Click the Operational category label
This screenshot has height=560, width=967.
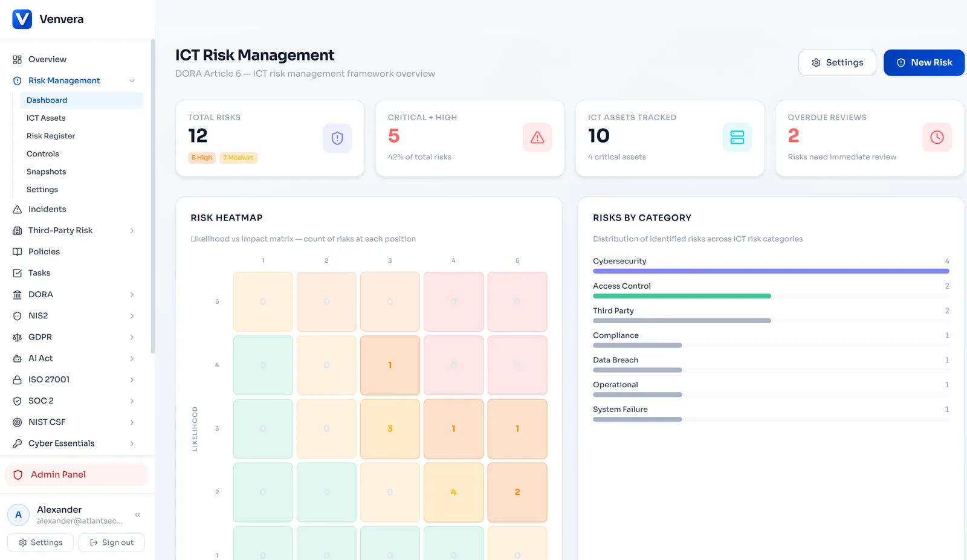(x=615, y=385)
